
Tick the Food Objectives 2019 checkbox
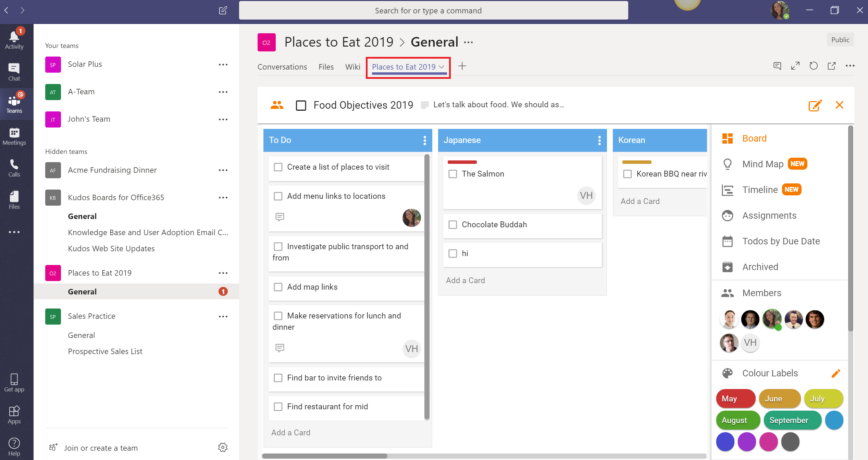(x=301, y=105)
